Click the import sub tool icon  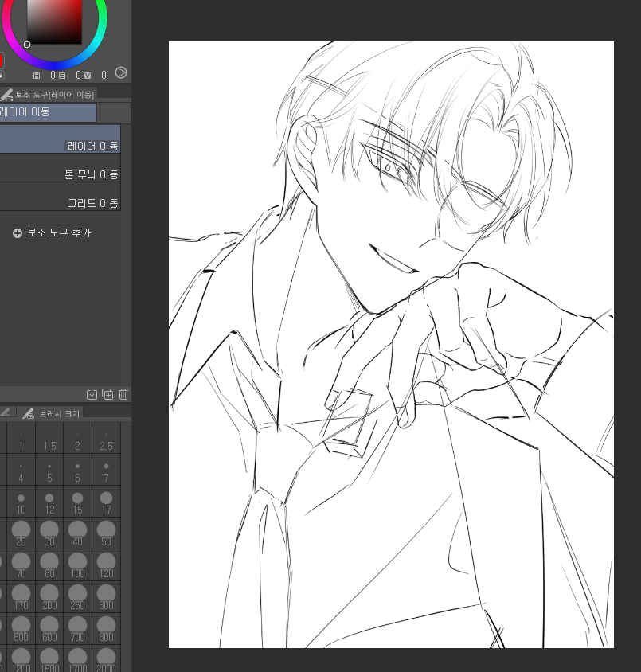click(x=92, y=394)
